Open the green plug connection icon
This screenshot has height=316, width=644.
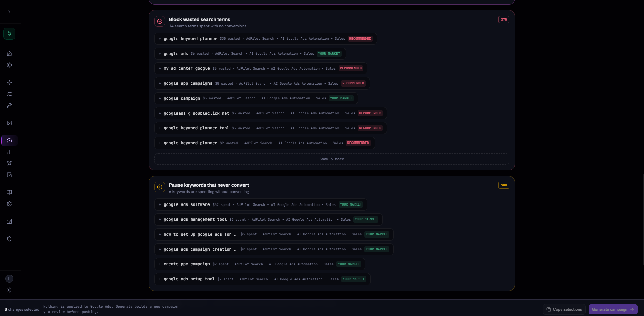coord(9,34)
